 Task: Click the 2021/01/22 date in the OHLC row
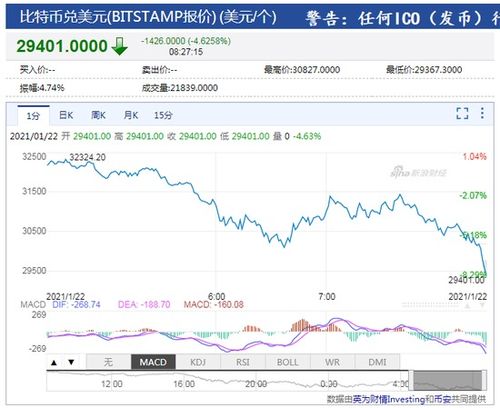coord(34,136)
